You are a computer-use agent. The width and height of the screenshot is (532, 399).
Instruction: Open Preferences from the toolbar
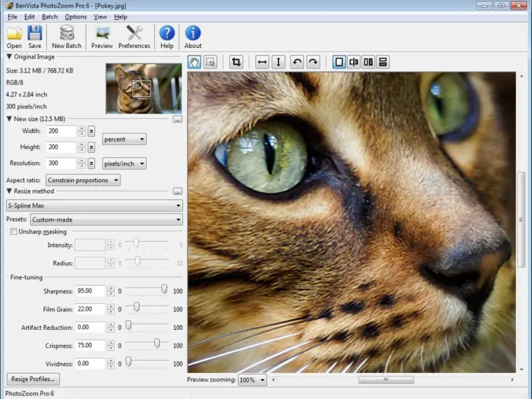click(134, 37)
